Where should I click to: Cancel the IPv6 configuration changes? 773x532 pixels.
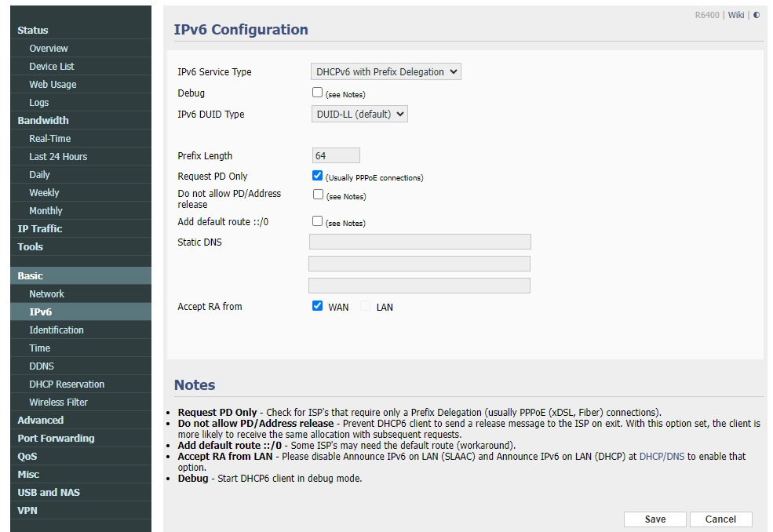point(720,519)
